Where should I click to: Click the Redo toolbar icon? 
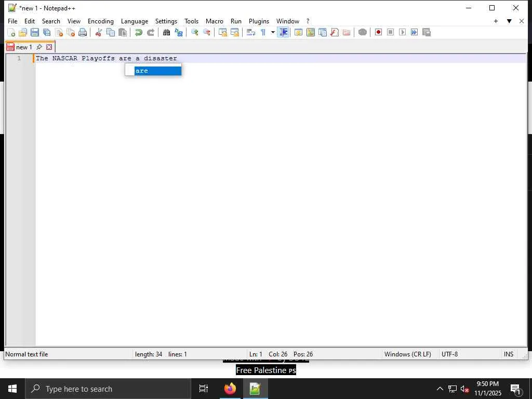(x=151, y=32)
